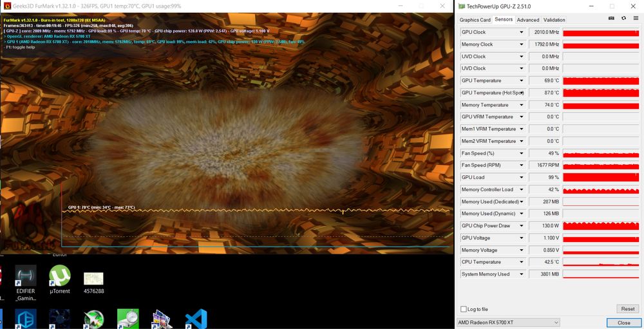Click the 3801 MB system memory value

544,274
